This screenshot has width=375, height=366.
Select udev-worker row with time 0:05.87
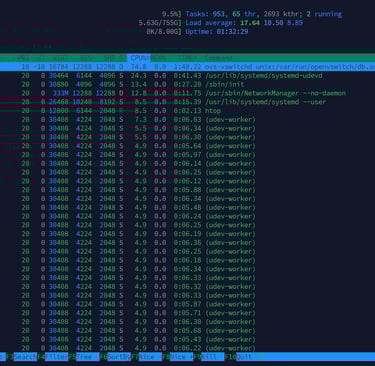(187, 304)
